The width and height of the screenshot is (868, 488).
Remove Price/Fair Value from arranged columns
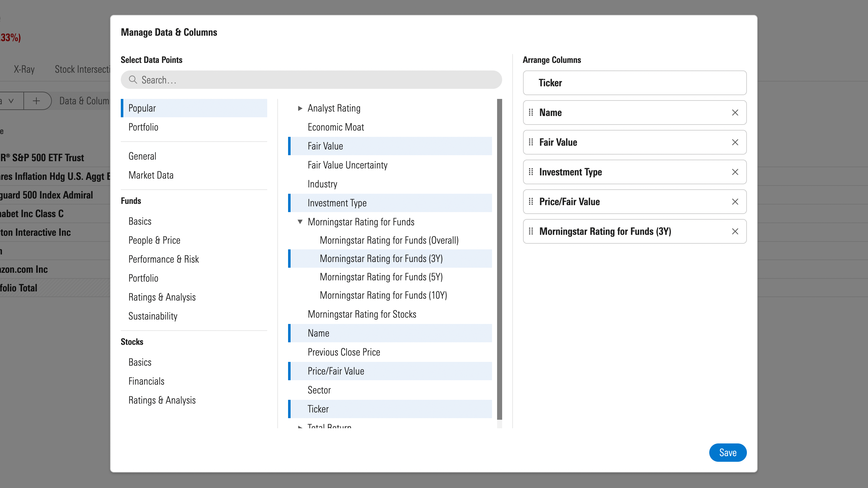click(x=735, y=201)
